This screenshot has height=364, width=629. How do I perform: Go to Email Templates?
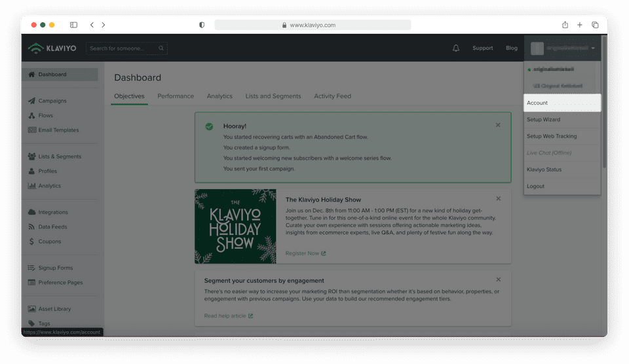(58, 130)
